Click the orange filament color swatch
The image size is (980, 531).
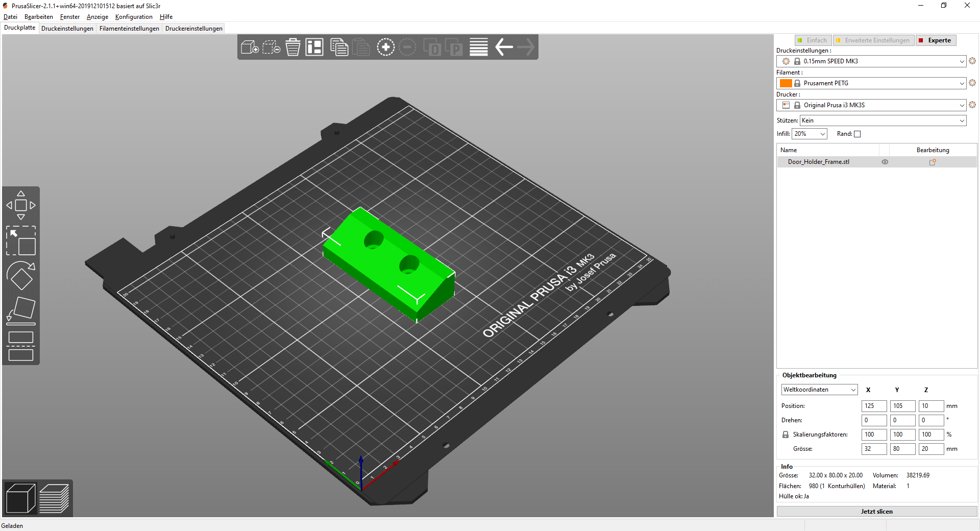coord(786,83)
